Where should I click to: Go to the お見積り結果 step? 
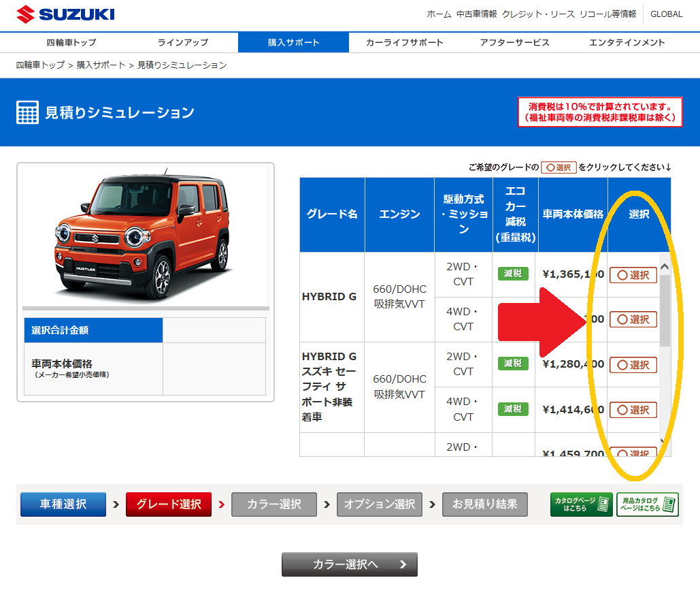tap(485, 504)
